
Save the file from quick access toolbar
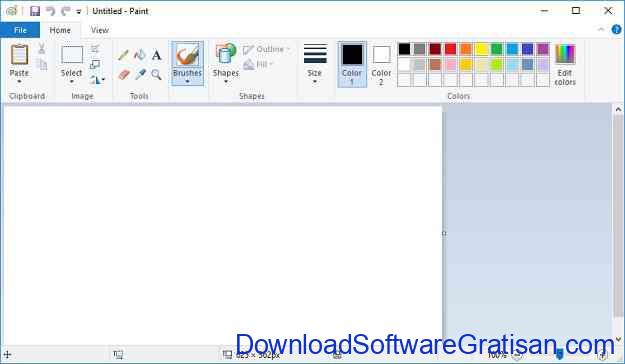click(35, 11)
